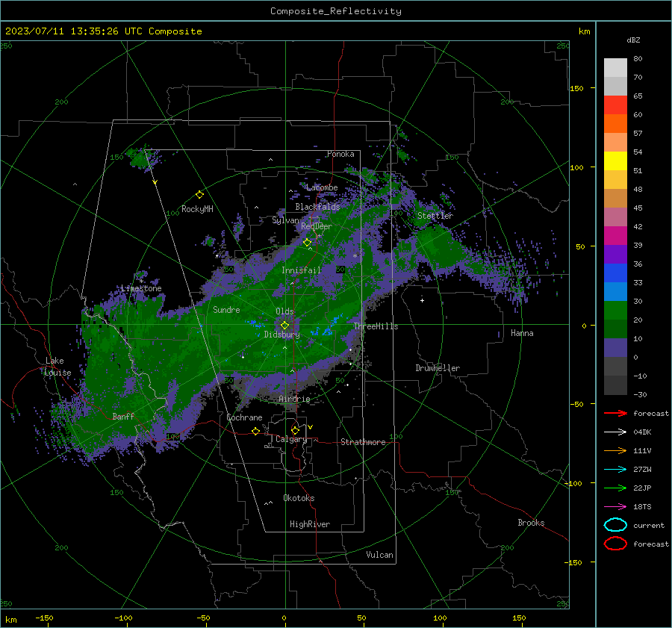This screenshot has height=628, width=672.
Task: Click the Stettler label
Action: [435, 216]
